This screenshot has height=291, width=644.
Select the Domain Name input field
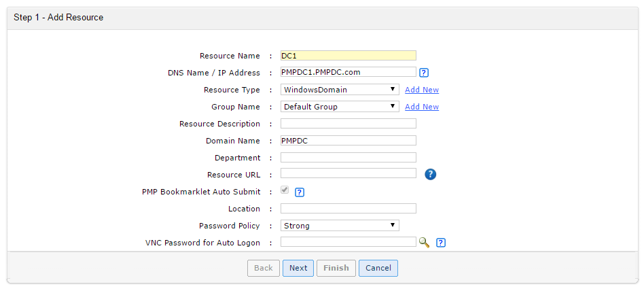coord(348,141)
